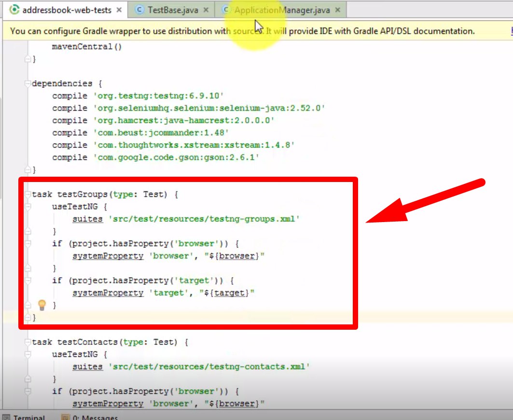Click the java-hamcrest:2.0.0.0 dependency string
This screenshot has height=420, width=513.
[183, 121]
